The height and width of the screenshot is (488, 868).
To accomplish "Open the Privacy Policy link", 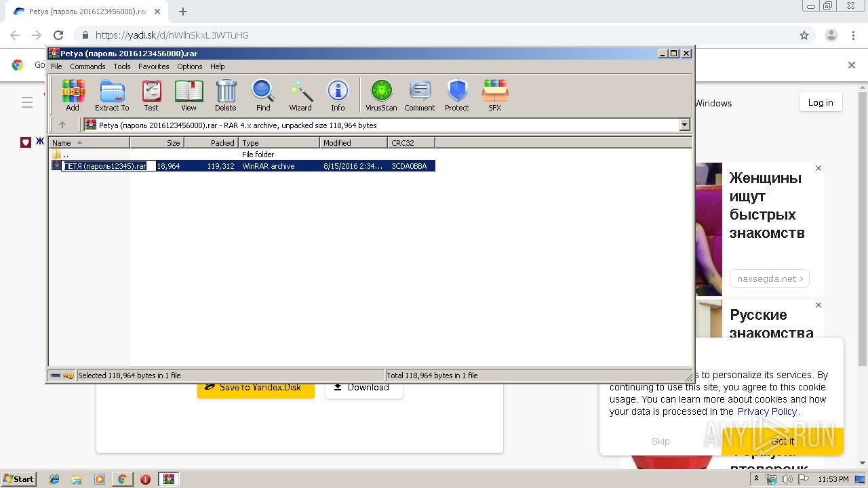I will pyautogui.click(x=767, y=411).
